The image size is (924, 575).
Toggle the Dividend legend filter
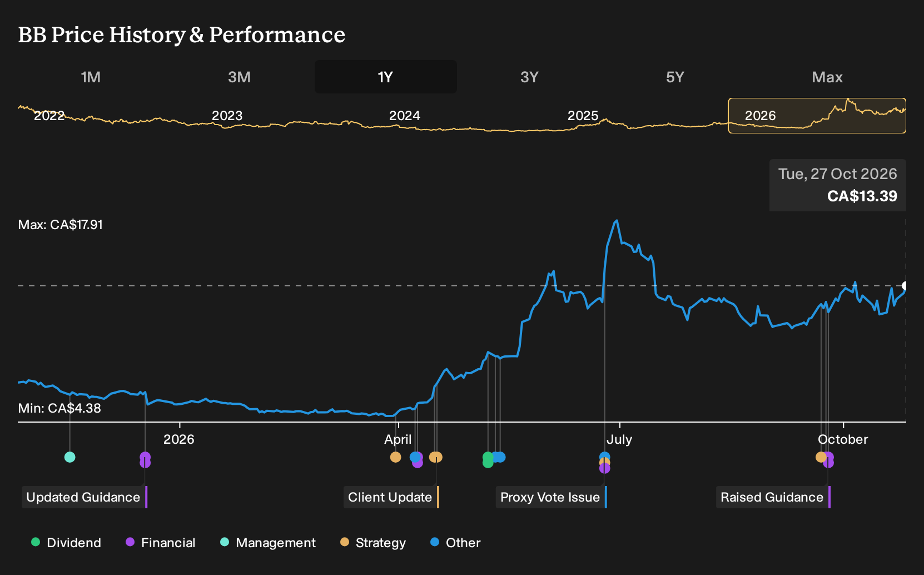click(66, 543)
